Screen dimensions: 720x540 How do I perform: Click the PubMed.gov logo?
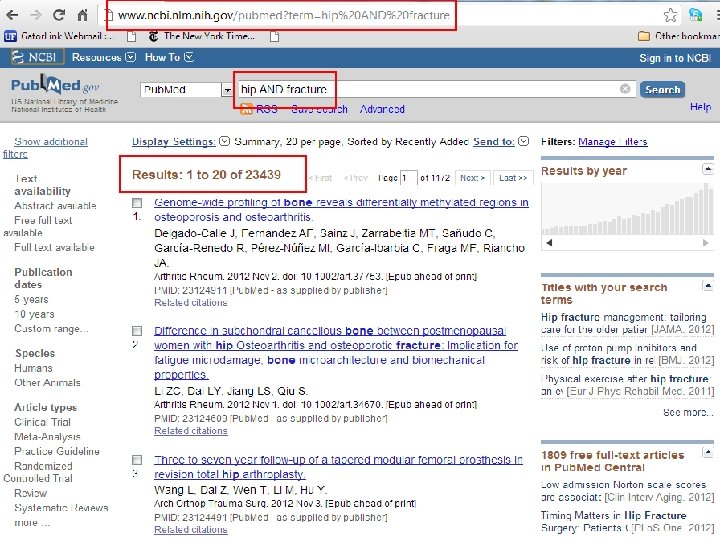[x=55, y=85]
